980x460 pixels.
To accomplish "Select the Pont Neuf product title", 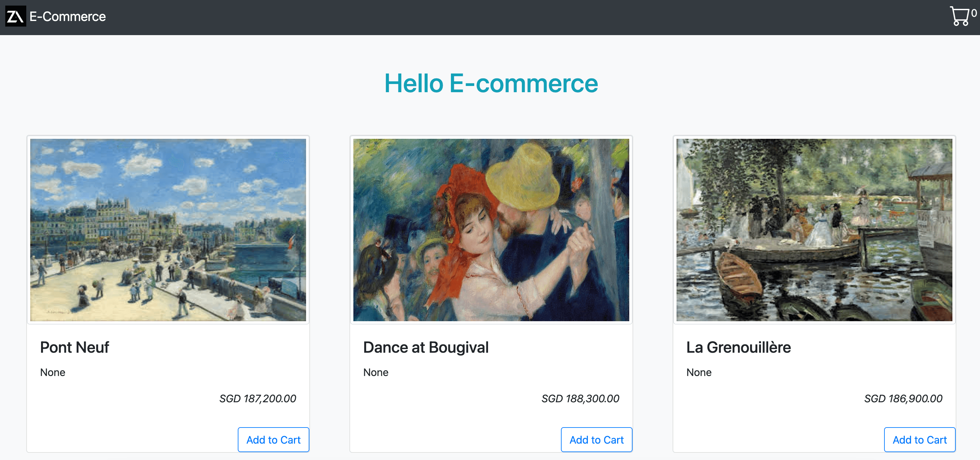I will [75, 347].
